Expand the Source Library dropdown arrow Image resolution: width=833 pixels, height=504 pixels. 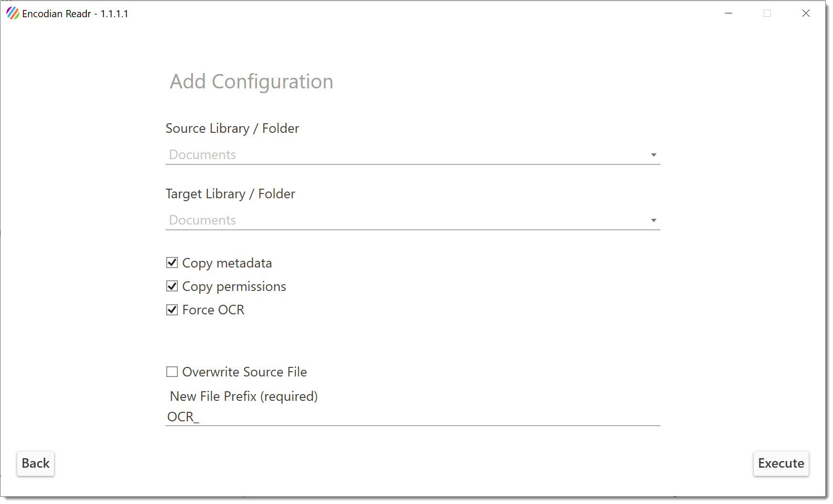coord(653,155)
